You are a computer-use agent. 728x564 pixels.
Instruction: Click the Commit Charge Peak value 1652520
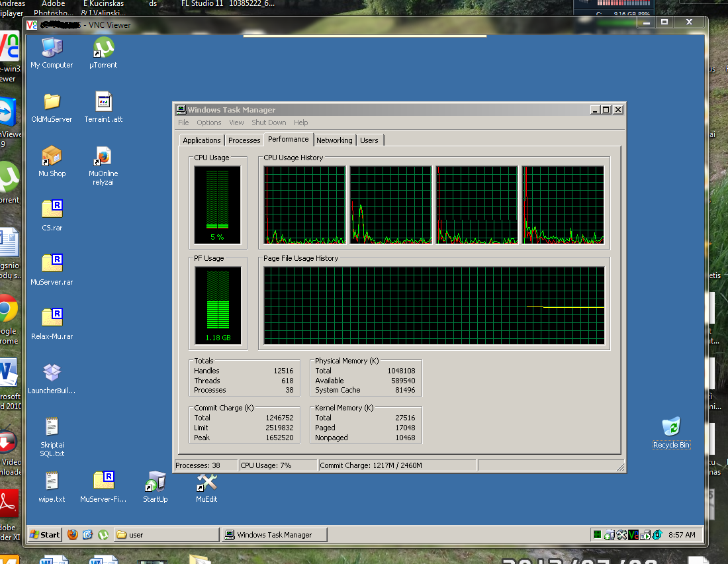[x=279, y=438]
